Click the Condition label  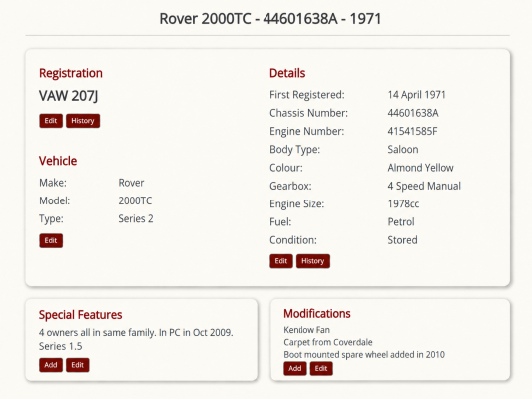pos(293,240)
